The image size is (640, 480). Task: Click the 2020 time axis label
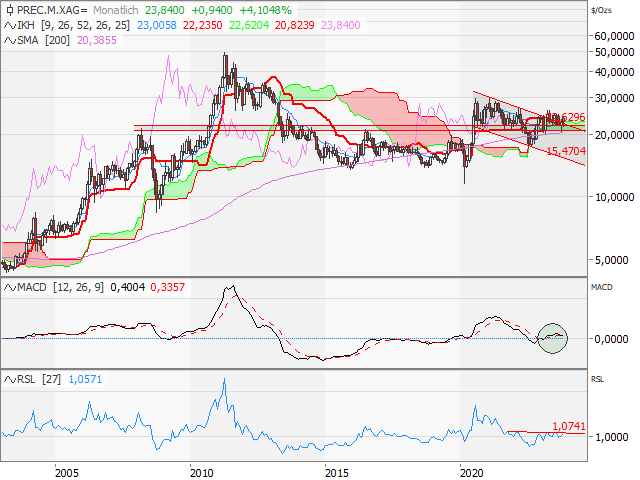click(471, 473)
